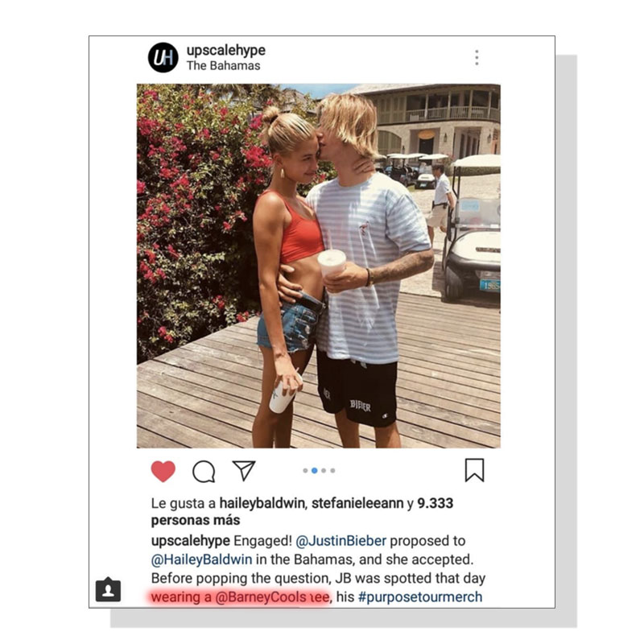Show tagged people icon on photo
This screenshot has height=644, width=644.
tap(108, 589)
